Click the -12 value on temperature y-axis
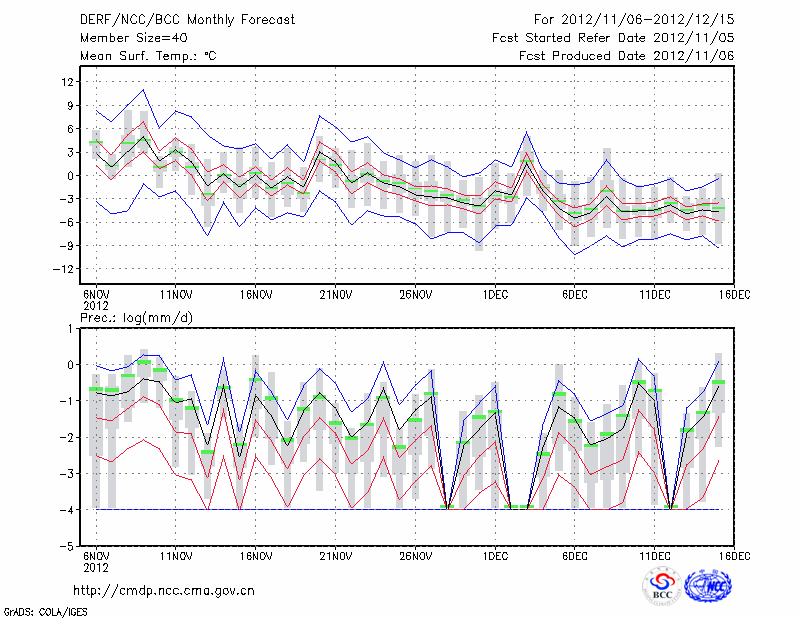Image resolution: width=800 pixels, height=618 pixels. [x=66, y=269]
